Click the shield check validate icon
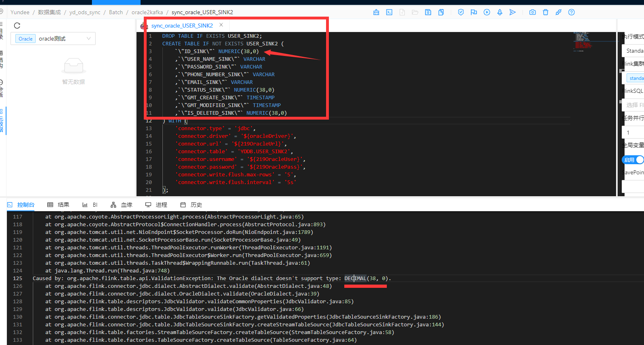This screenshot has height=345, width=644. pyautogui.click(x=461, y=12)
